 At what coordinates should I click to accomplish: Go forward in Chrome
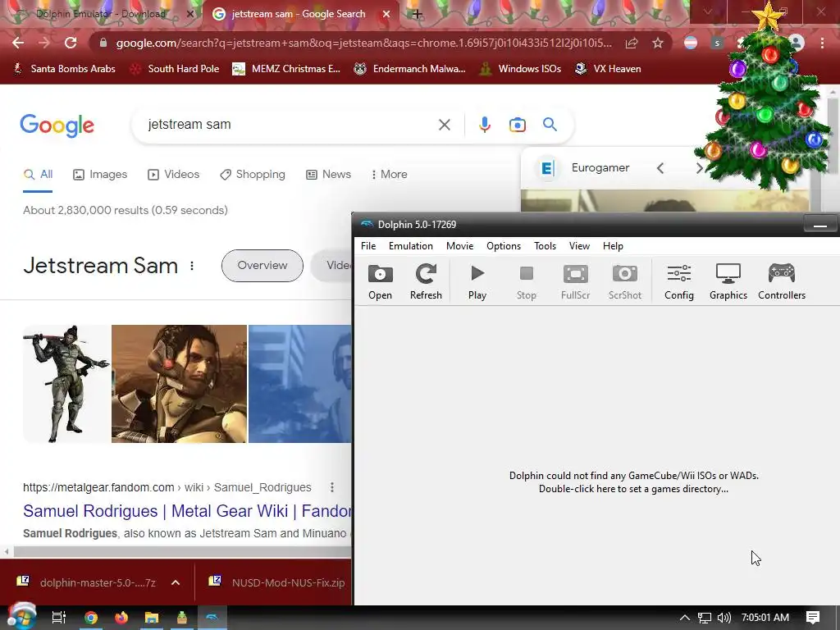tap(44, 43)
